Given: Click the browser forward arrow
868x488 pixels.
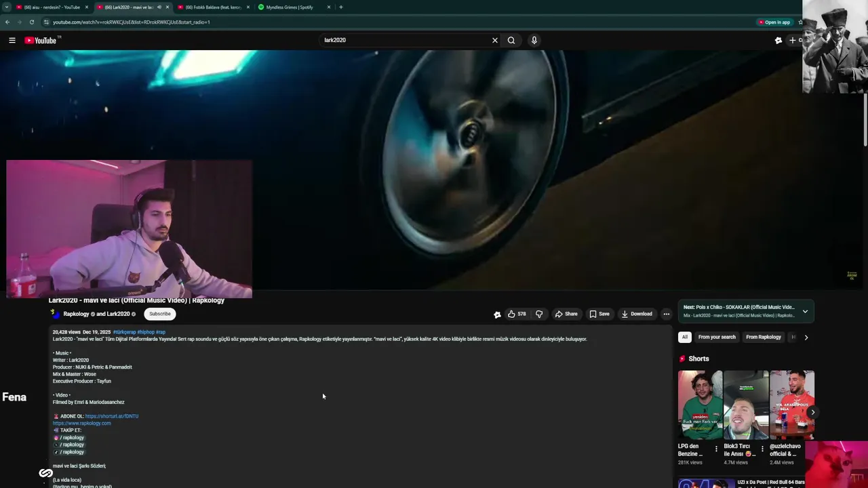Looking at the screenshot, I should [19, 22].
